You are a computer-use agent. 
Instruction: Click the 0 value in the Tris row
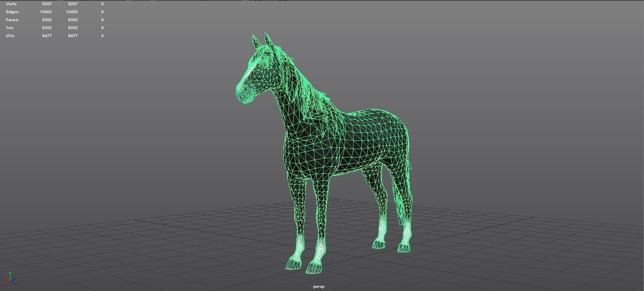tap(102, 28)
